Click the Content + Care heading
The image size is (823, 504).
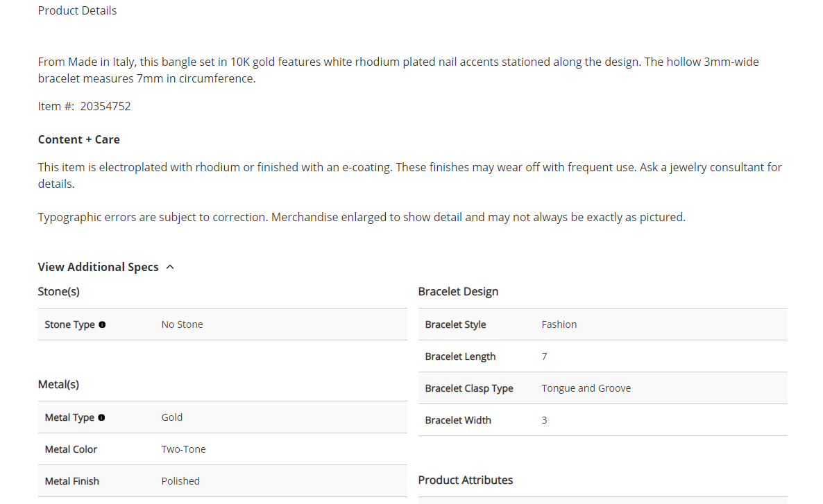pyautogui.click(x=78, y=139)
